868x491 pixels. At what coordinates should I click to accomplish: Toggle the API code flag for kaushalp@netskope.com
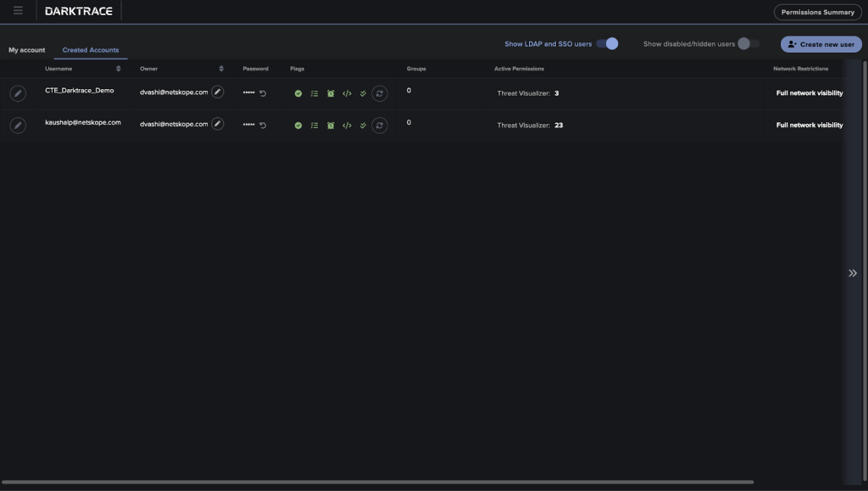click(x=347, y=126)
